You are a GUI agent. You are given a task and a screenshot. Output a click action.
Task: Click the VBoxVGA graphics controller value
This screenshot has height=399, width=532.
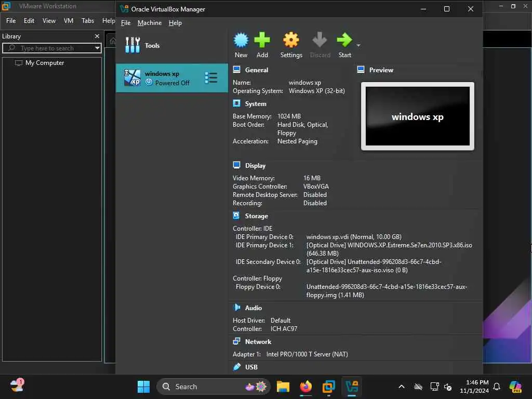coord(316,187)
